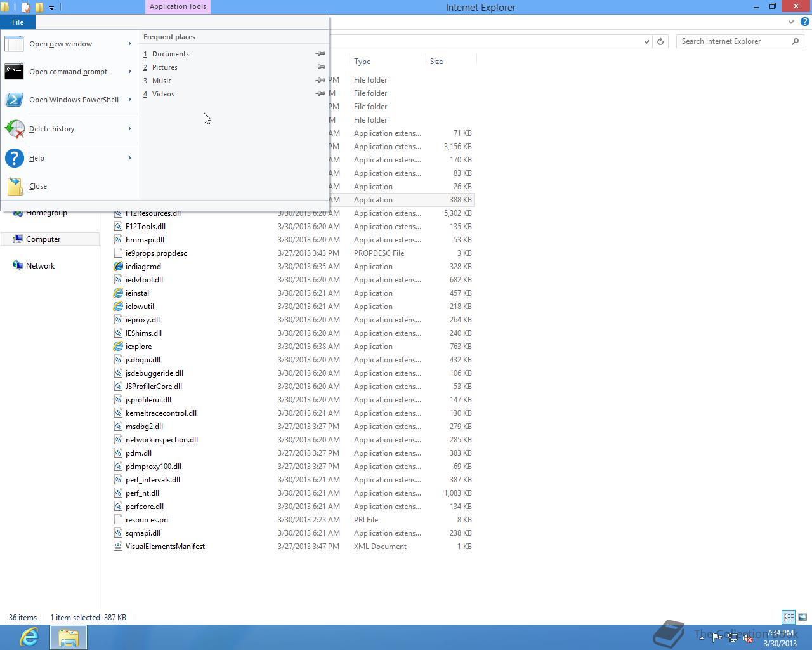Click the jsdbgui.dll file icon

coord(118,360)
